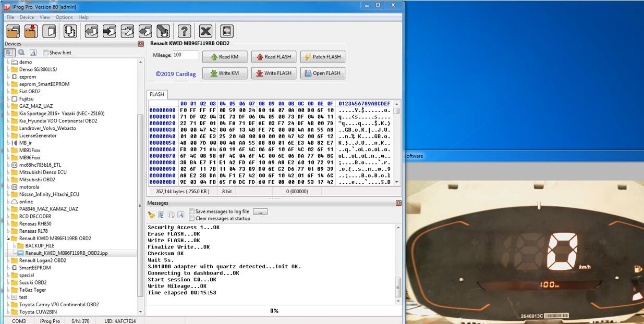
Task: Open the Device menu
Action: (x=27, y=17)
